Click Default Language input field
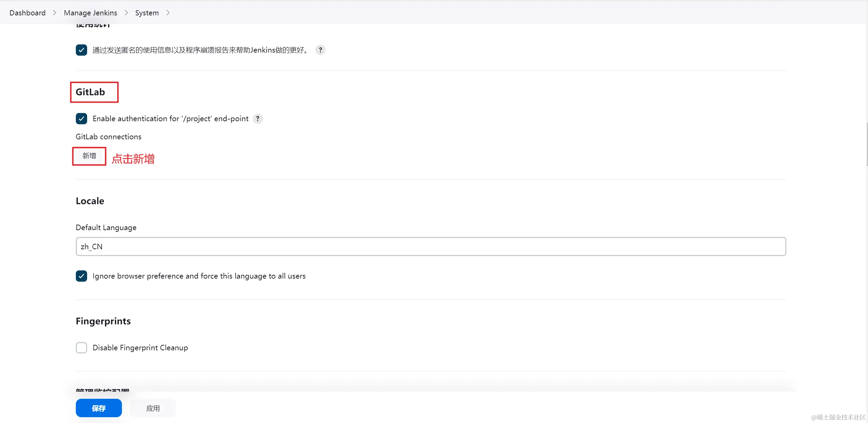Screen dimensions: 868x423 coord(430,246)
